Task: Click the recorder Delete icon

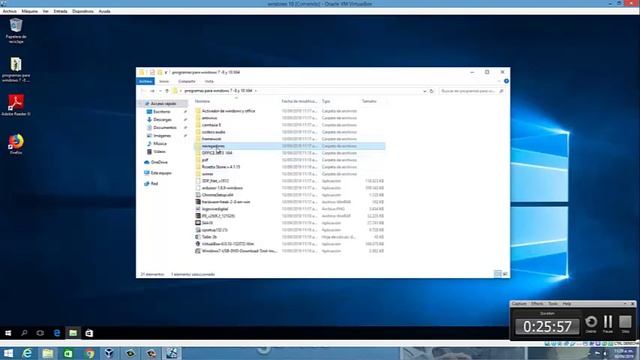Action: [591, 324]
